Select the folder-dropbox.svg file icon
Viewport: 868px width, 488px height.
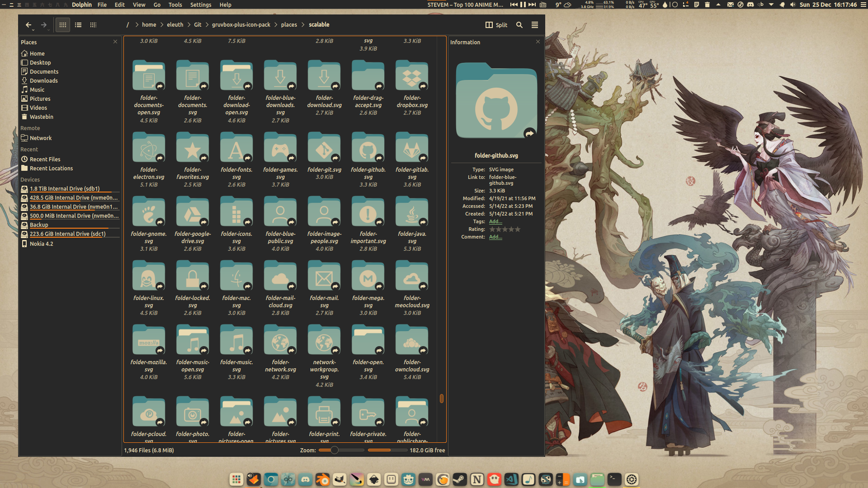click(x=412, y=75)
